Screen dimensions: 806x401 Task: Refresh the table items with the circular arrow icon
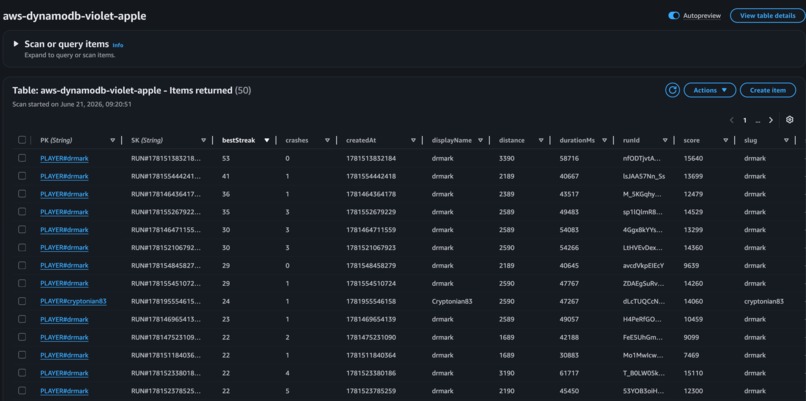click(x=672, y=90)
